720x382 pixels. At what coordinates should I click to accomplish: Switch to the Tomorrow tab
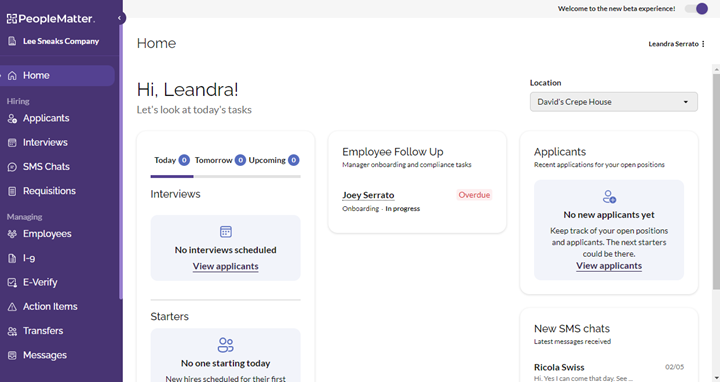pos(220,160)
